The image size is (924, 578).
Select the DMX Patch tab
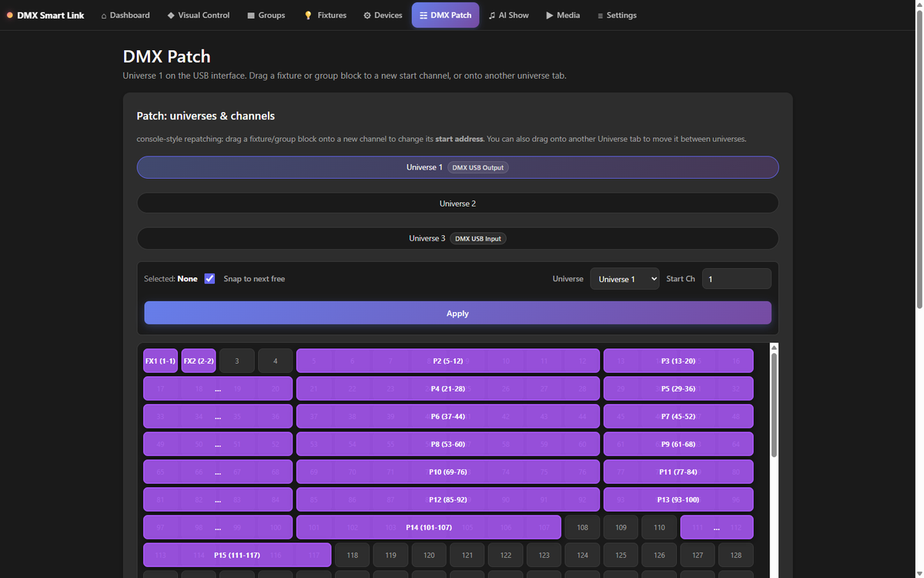445,15
